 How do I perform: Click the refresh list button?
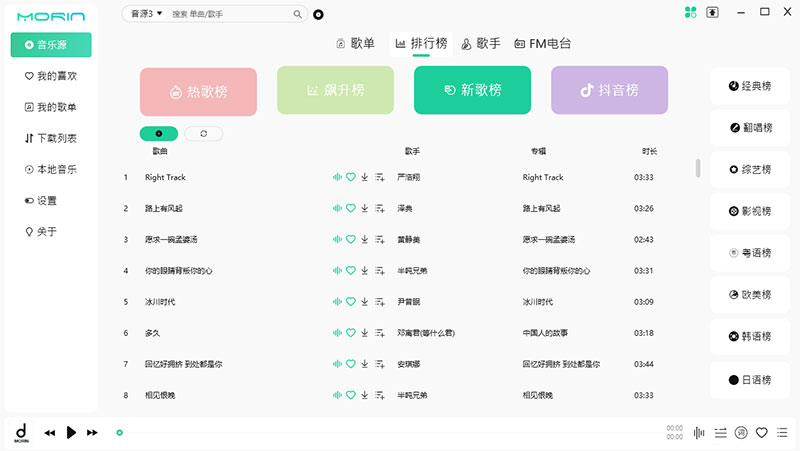point(204,133)
